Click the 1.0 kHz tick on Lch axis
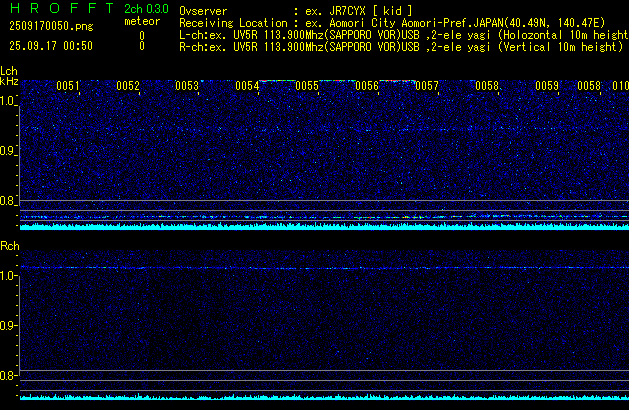Image resolution: width=629 pixels, height=410 pixels. [8, 101]
